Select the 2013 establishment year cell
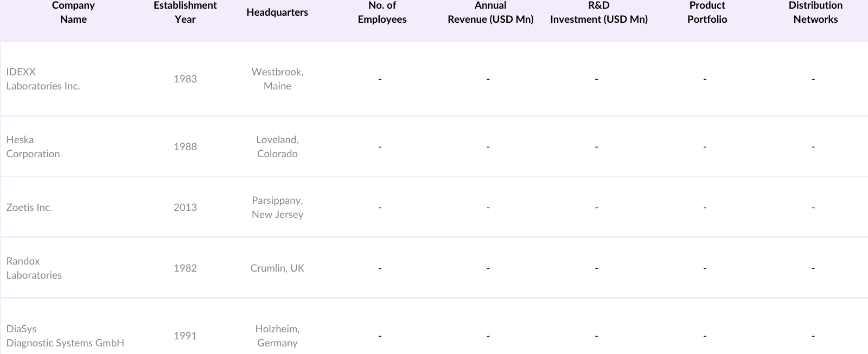This screenshot has height=354, width=868. (x=185, y=208)
